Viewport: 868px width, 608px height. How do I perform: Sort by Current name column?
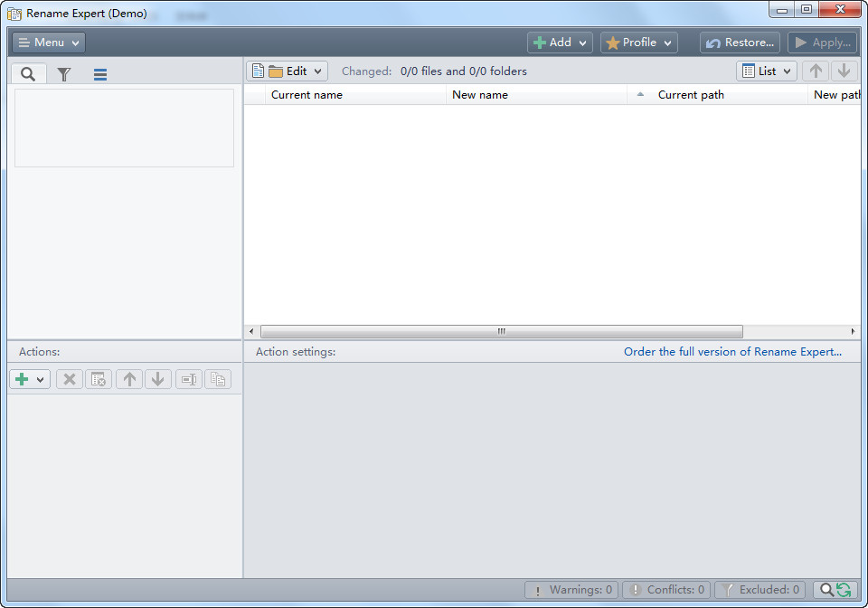[x=355, y=95]
